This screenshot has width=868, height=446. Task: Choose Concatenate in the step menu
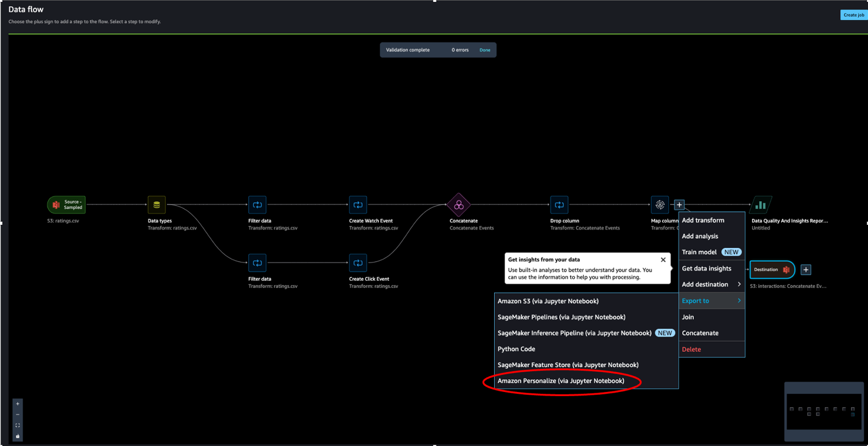(x=711, y=333)
